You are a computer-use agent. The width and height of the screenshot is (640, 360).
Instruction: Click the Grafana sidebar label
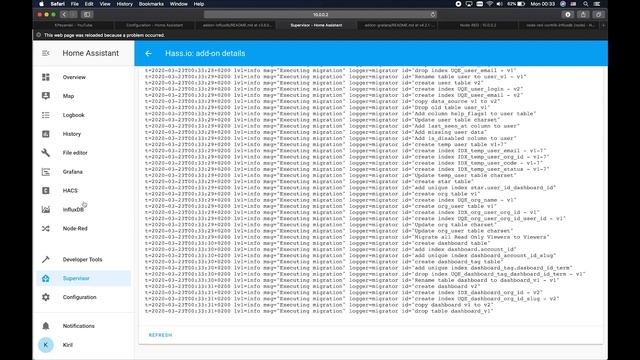tap(73, 172)
